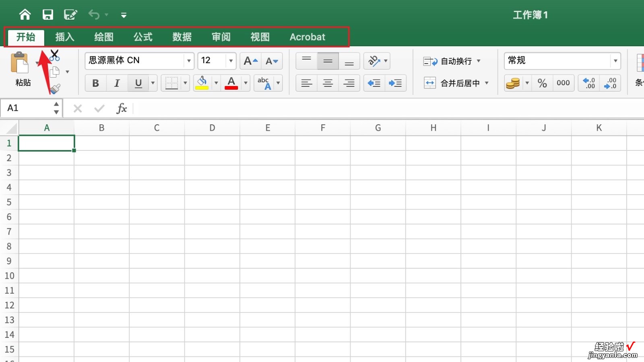Screen dimensions: 644x362
Task: Open underline style dropdown arrow
Action: click(153, 83)
